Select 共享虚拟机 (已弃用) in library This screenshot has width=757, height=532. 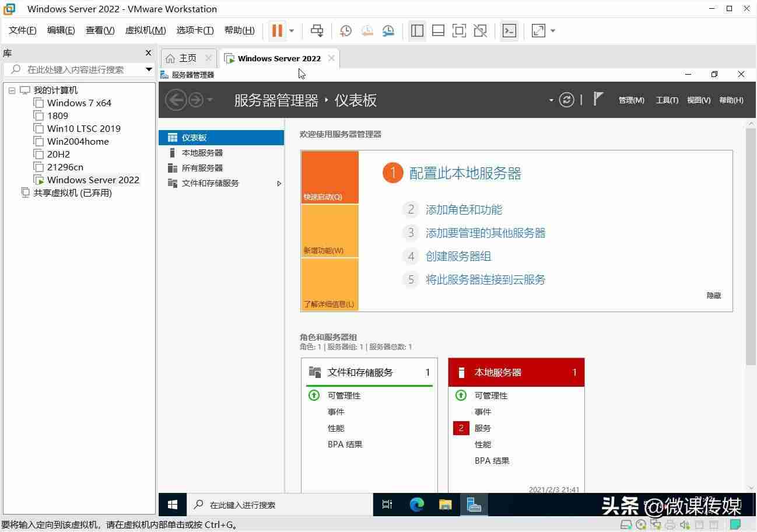72,193
